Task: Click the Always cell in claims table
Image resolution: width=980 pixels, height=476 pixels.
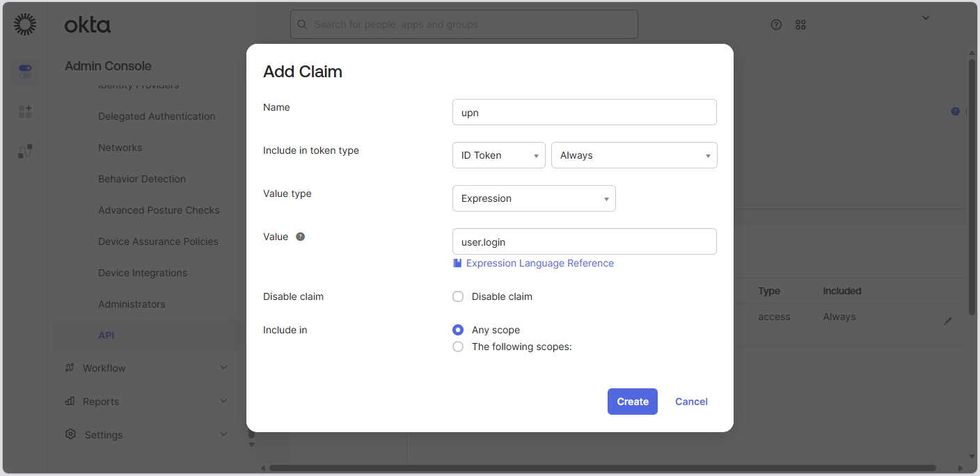Action: pyautogui.click(x=839, y=317)
